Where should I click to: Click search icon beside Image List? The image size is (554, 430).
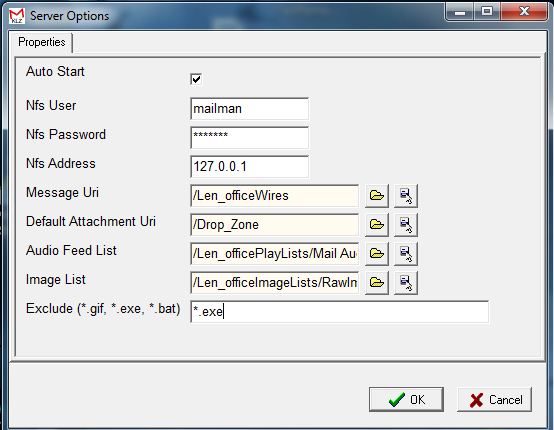point(406,282)
